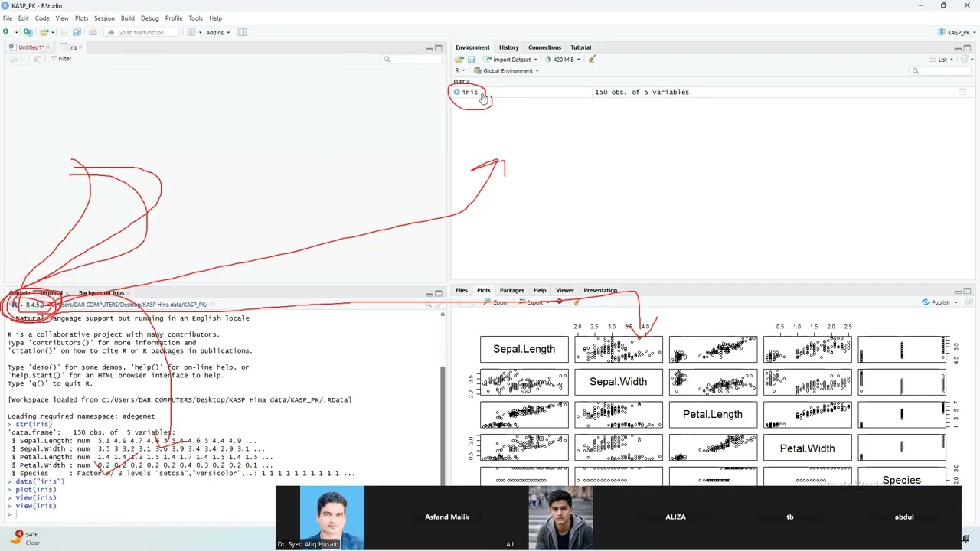Clear environment objects with the broom icon
980x551 pixels.
click(592, 59)
